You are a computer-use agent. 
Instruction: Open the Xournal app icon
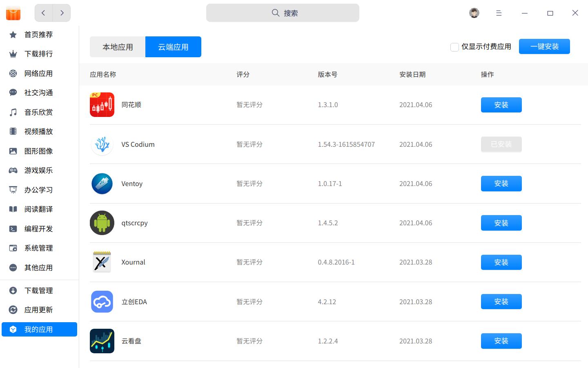102,262
